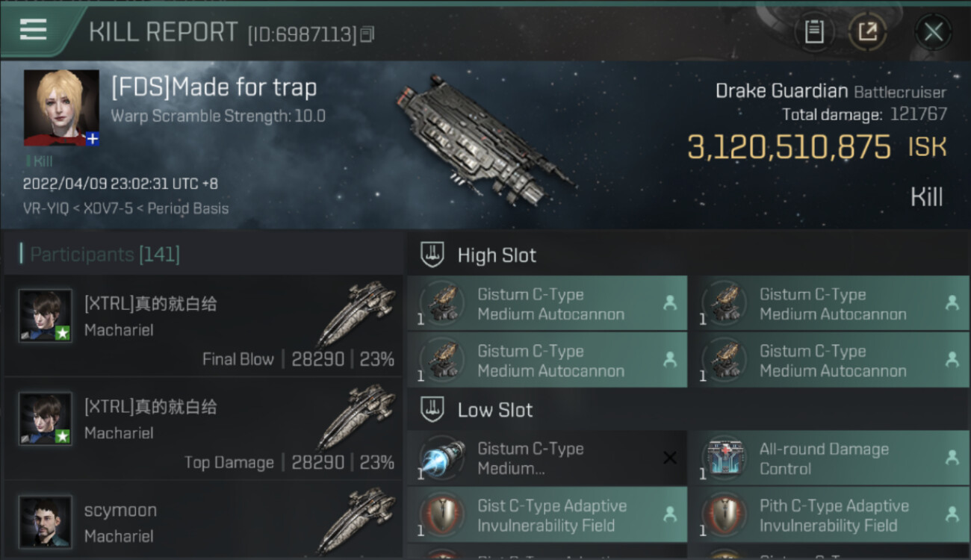
Task: Close the kill report window
Action: pyautogui.click(x=933, y=32)
